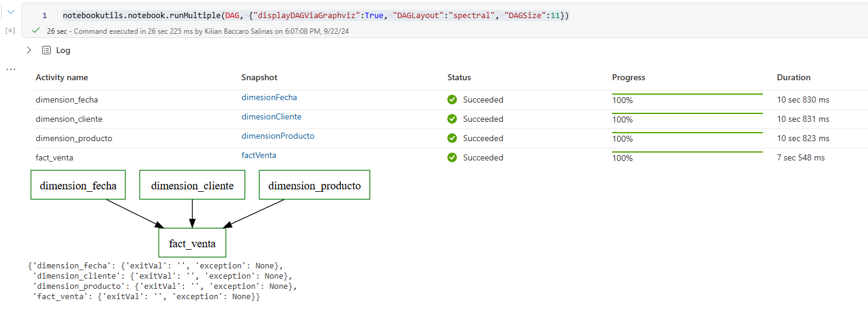Collapse the cell using the top-left chevron
This screenshot has width=868, height=310.
(x=11, y=12)
